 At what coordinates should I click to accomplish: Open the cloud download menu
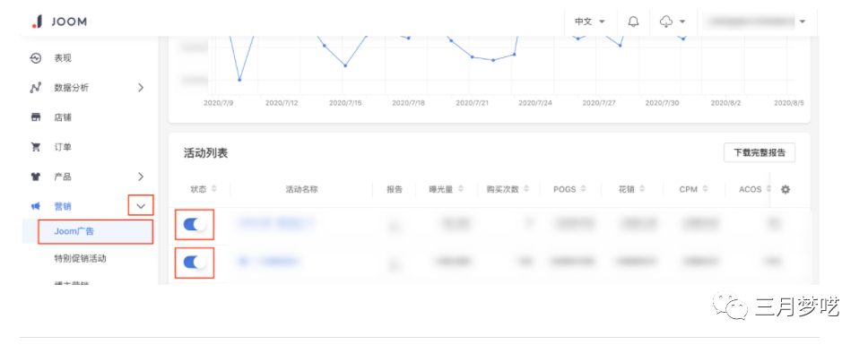[673, 22]
